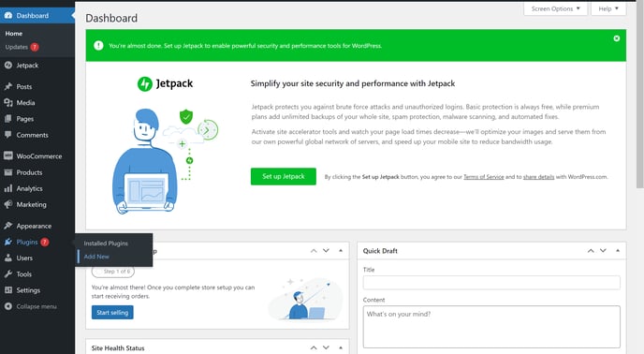644x354 pixels.
Task: Click the Products icon in sidebar
Action: pos(8,172)
